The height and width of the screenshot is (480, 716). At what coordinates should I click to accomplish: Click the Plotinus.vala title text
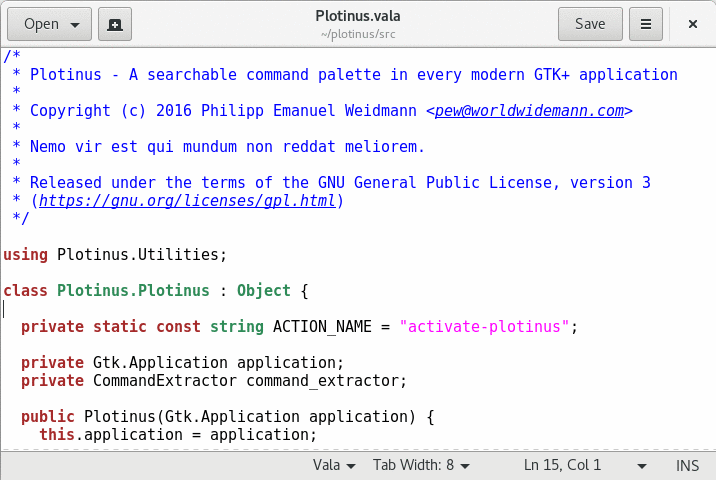tap(358, 16)
